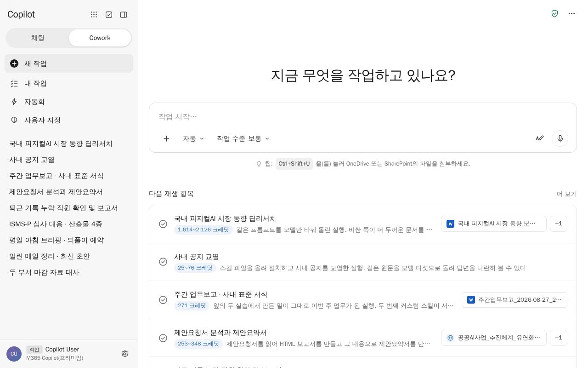Open 주간업무보고_2026-08-27 Word file chip
Image resolution: width=588 pixels, height=368 pixels.
[514, 300]
